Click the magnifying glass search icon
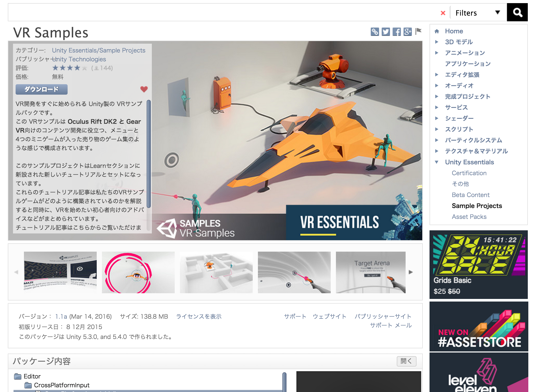Screen dimensions: 533x392 (x=517, y=12)
